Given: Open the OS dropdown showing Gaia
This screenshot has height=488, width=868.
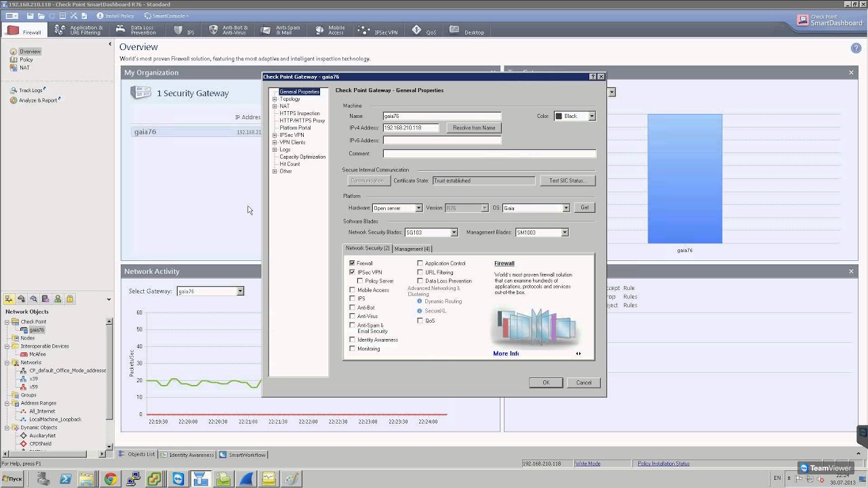Looking at the screenshot, I should (x=566, y=208).
